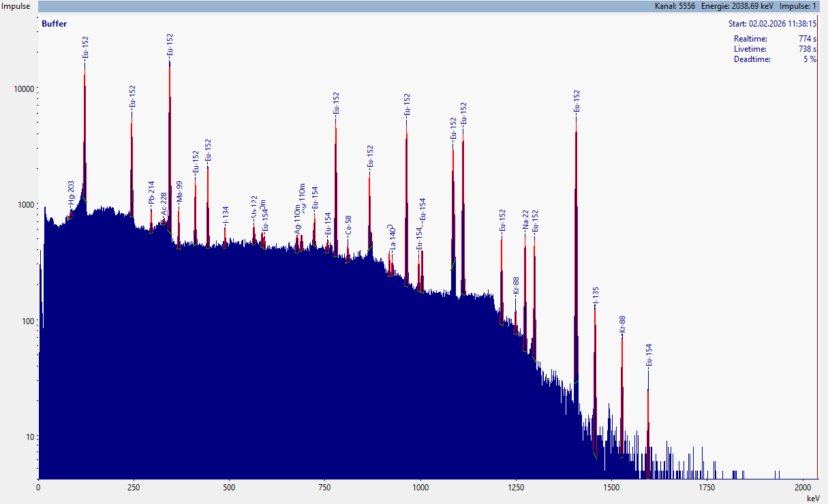Select the Co-58 peak label
The width and height of the screenshot is (828, 504).
(348, 226)
